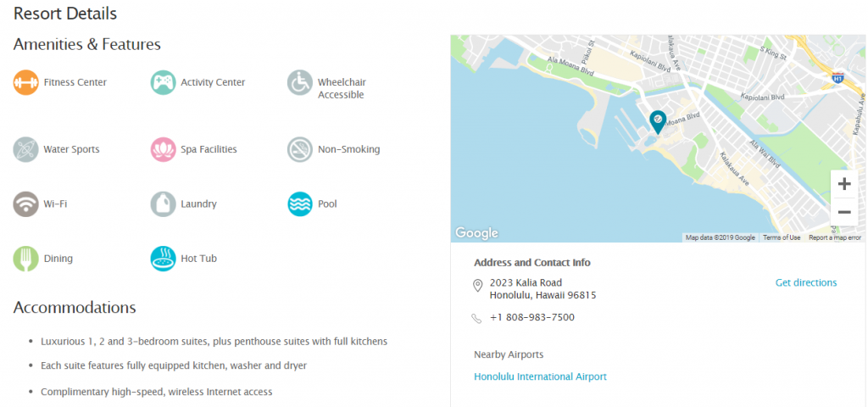
Task: Click the Google logo on the map
Action: tap(476, 233)
